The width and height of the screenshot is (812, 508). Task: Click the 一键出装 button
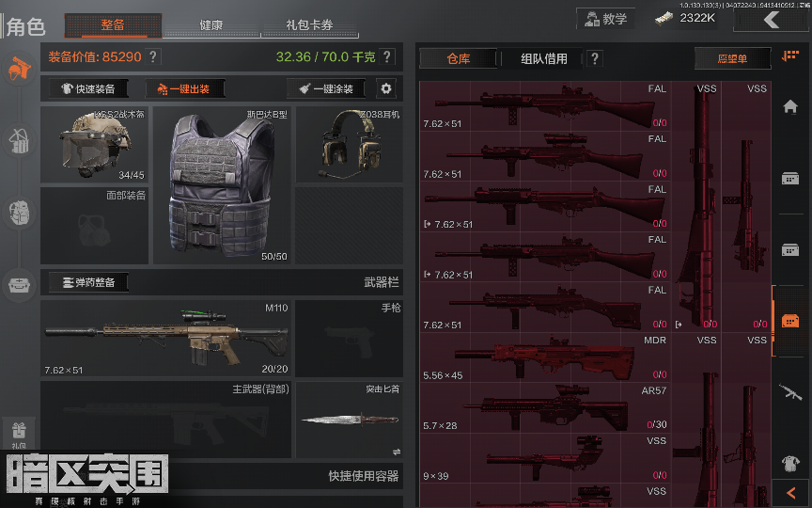pos(185,88)
